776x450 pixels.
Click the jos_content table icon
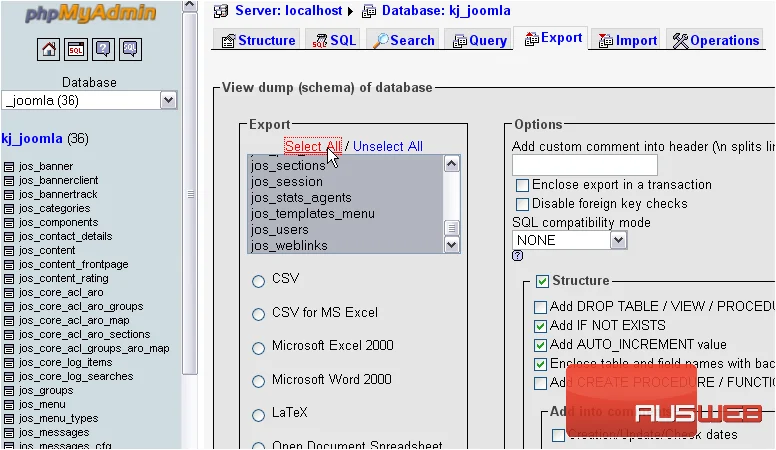point(9,251)
